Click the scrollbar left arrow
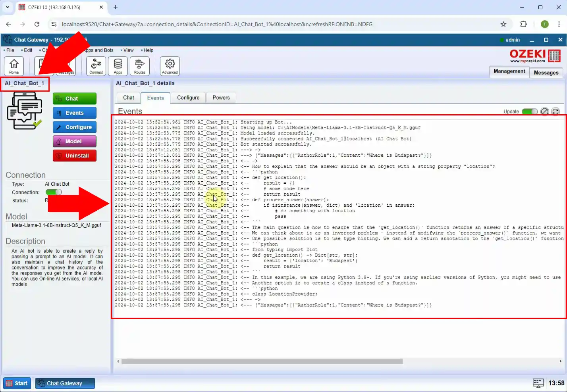The height and width of the screenshot is (392, 567). (118, 361)
